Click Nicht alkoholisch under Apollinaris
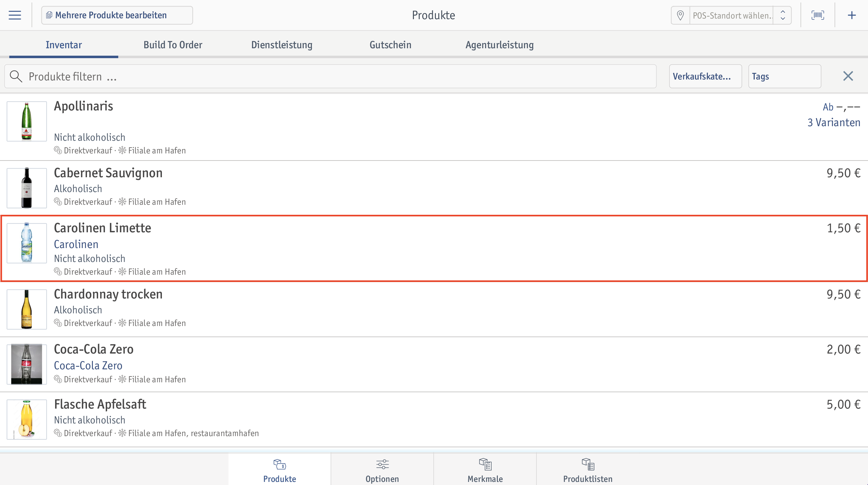This screenshot has width=868, height=485. (x=90, y=137)
